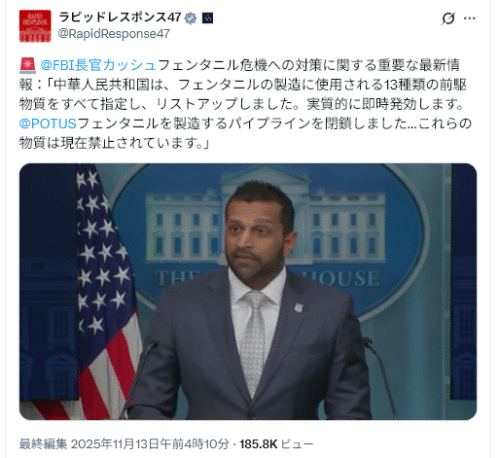This screenshot has width=500, height=458.
Task: Play the embedded press briefing video
Action: [x=248, y=291]
